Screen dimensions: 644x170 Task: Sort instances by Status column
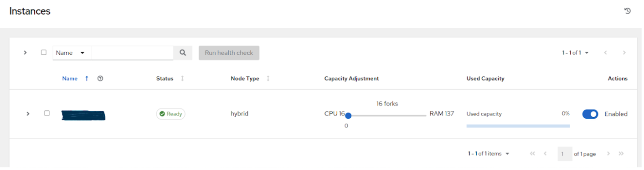182,79
